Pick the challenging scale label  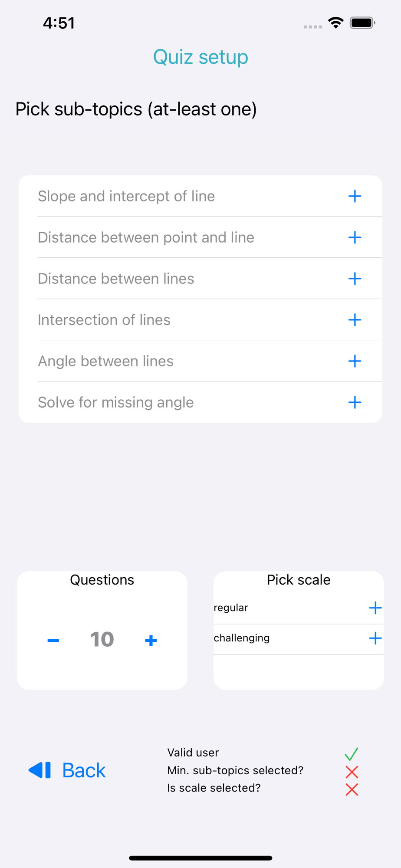pos(242,638)
